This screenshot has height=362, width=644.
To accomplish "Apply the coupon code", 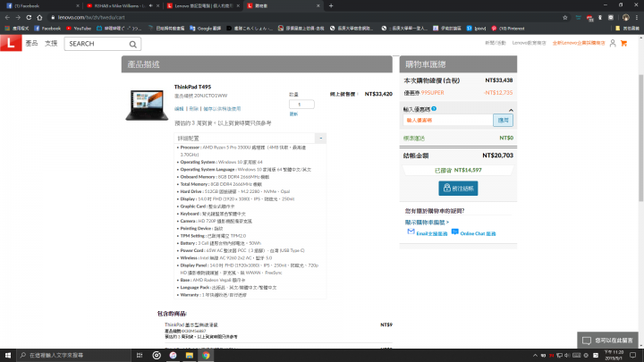I will [x=503, y=121].
